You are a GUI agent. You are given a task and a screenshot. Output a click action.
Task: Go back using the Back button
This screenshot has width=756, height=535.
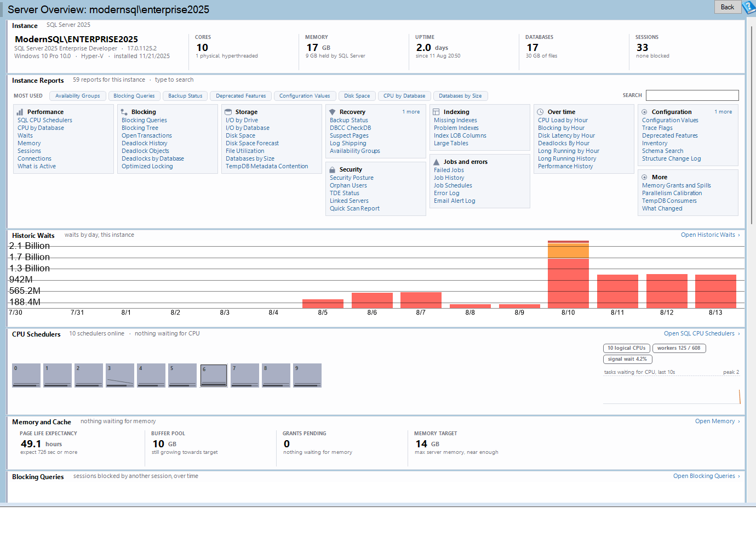(728, 7)
